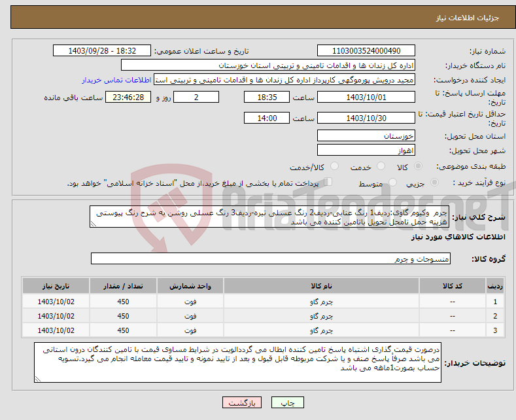Click delivery city field اهواز
Screen dimensions: 516x420
366,150
